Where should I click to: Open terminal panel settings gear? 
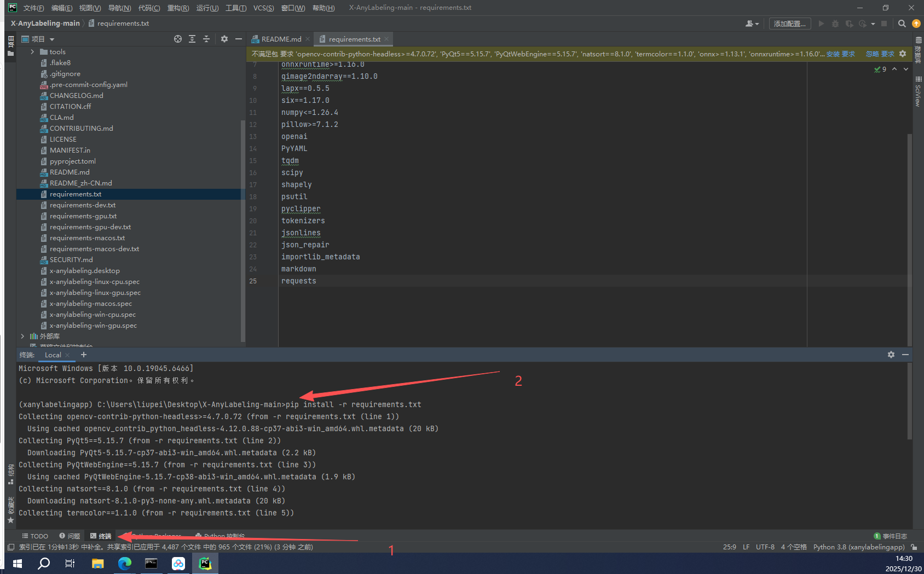click(891, 355)
